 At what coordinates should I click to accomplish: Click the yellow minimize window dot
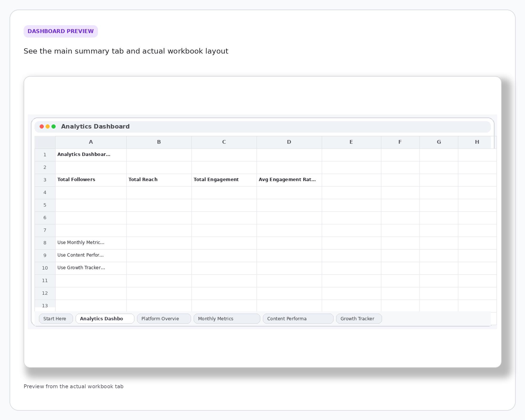(x=48, y=127)
